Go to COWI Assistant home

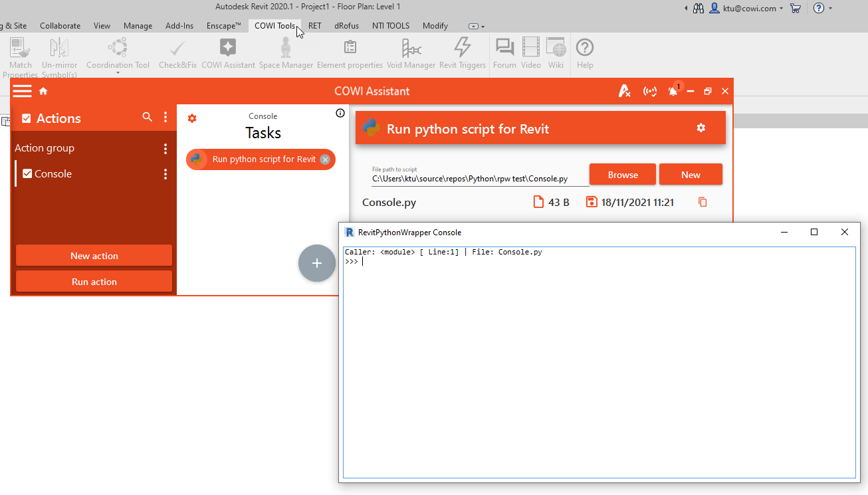[x=43, y=91]
